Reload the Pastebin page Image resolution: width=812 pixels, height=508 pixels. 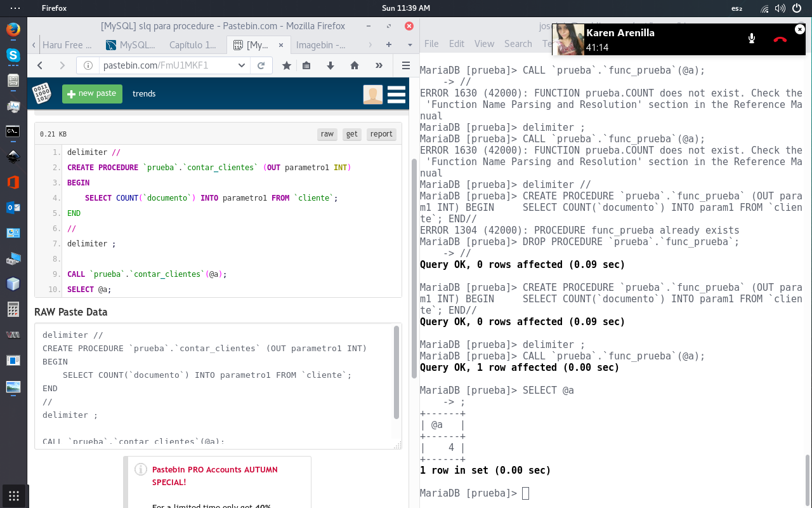(x=261, y=65)
